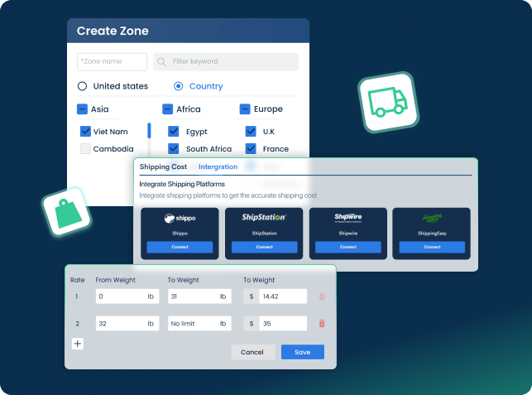
Task: Collapse the Europe region group
Action: coord(245,109)
